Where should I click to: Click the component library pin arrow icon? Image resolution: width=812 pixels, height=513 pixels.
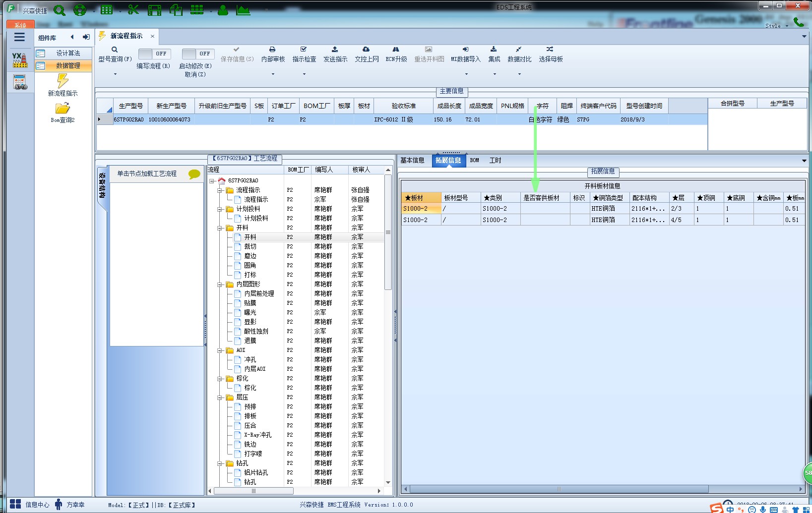[x=86, y=37]
